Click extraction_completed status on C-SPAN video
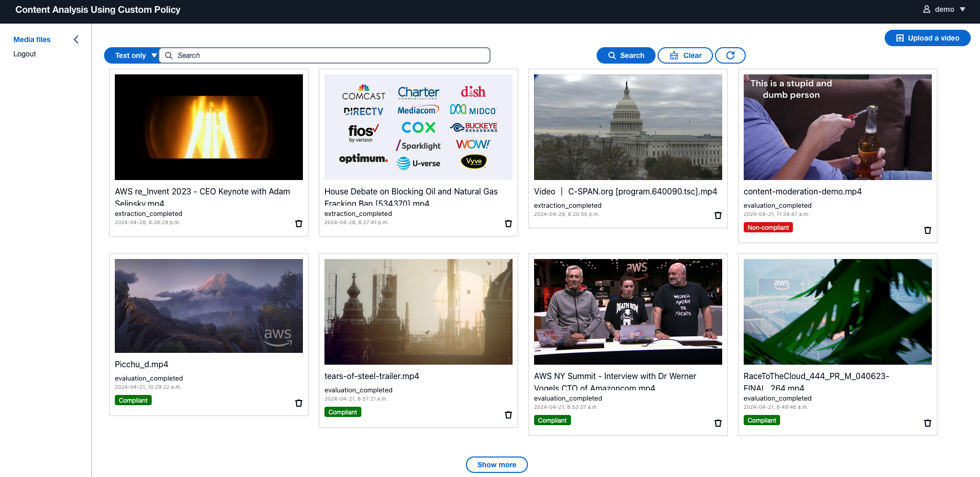Image resolution: width=980 pixels, height=477 pixels. click(x=568, y=206)
